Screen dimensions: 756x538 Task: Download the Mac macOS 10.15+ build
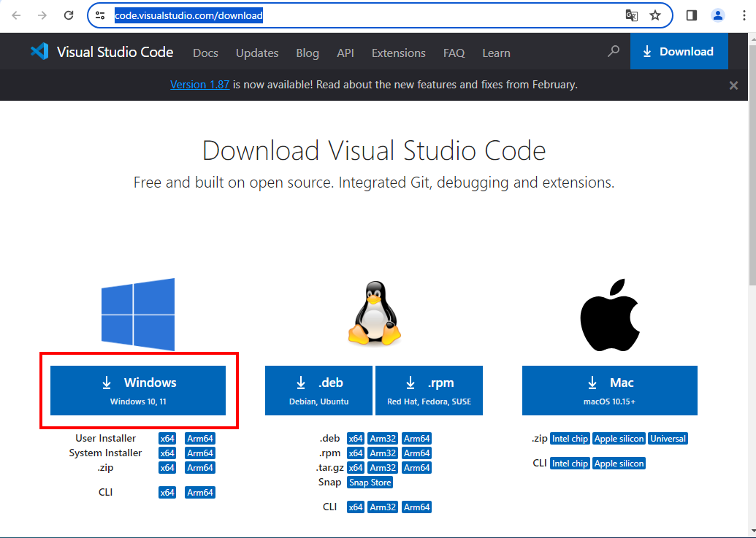click(x=609, y=391)
